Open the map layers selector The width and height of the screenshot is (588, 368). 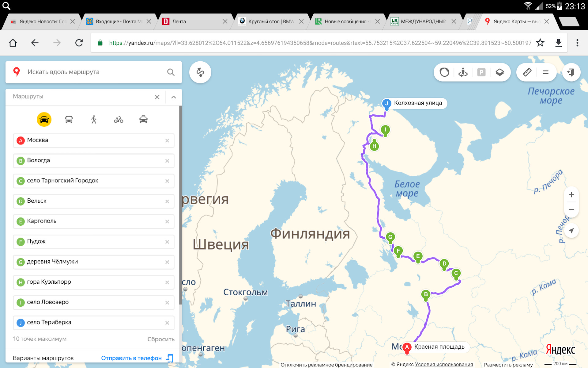(x=500, y=72)
